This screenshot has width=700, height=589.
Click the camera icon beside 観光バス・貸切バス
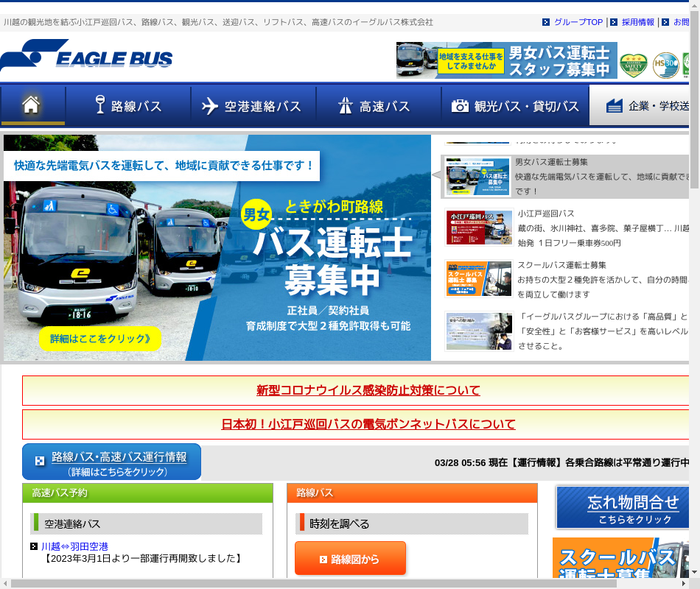click(x=460, y=106)
